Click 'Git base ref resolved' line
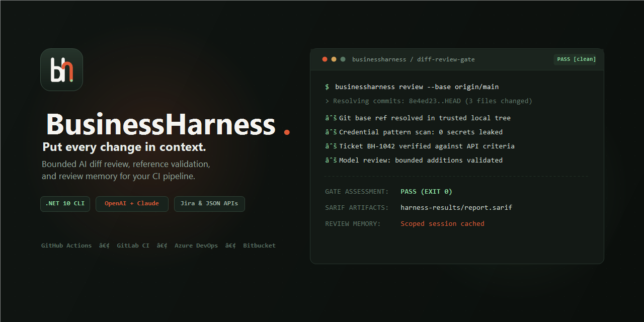 coord(418,118)
